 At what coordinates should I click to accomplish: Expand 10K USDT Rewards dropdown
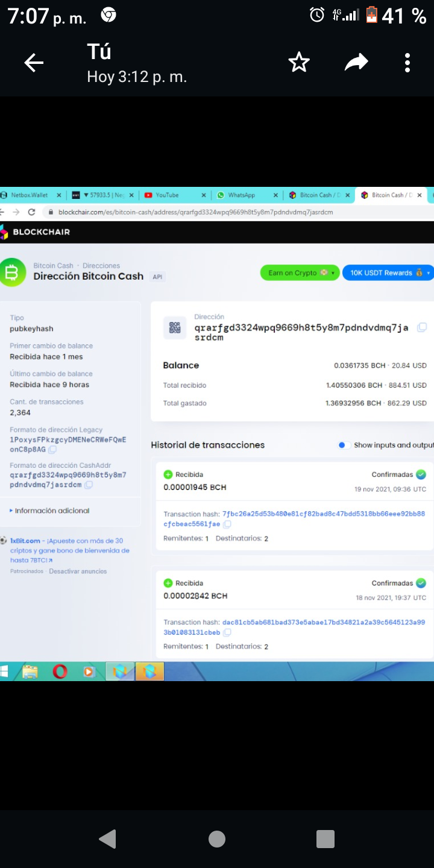click(x=388, y=272)
